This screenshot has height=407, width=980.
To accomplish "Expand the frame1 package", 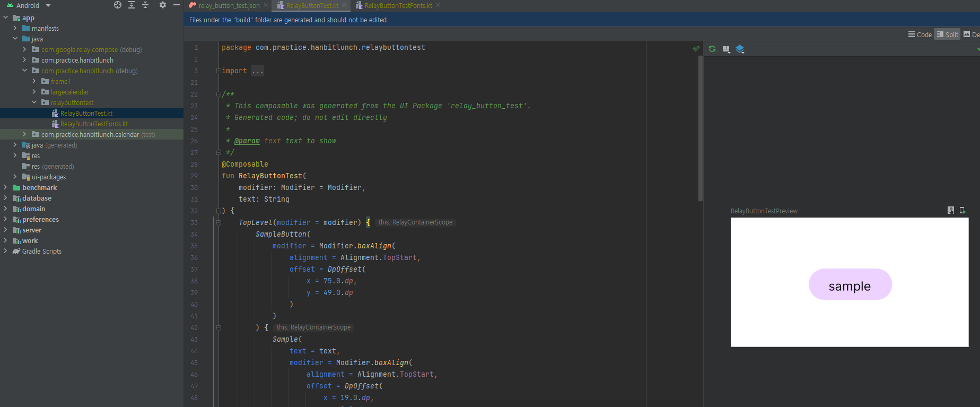I will 34,81.
